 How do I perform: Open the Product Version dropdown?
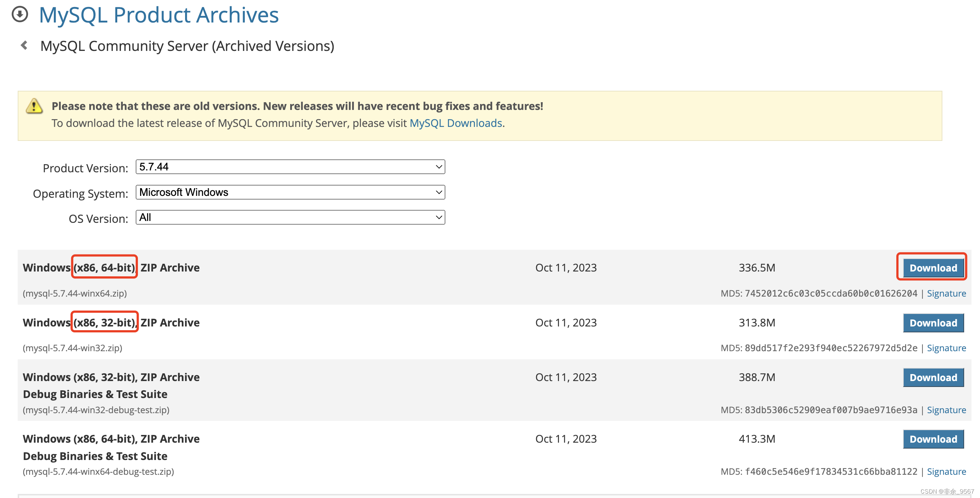click(290, 167)
